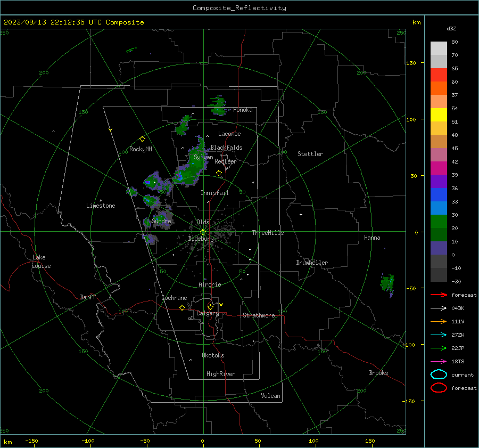Click the Hanna city label

pyautogui.click(x=372, y=238)
